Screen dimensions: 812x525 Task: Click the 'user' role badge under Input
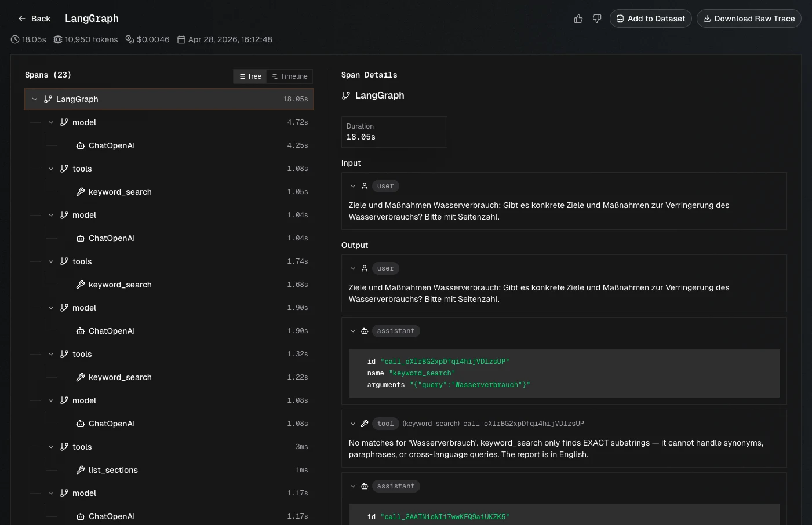(x=385, y=186)
